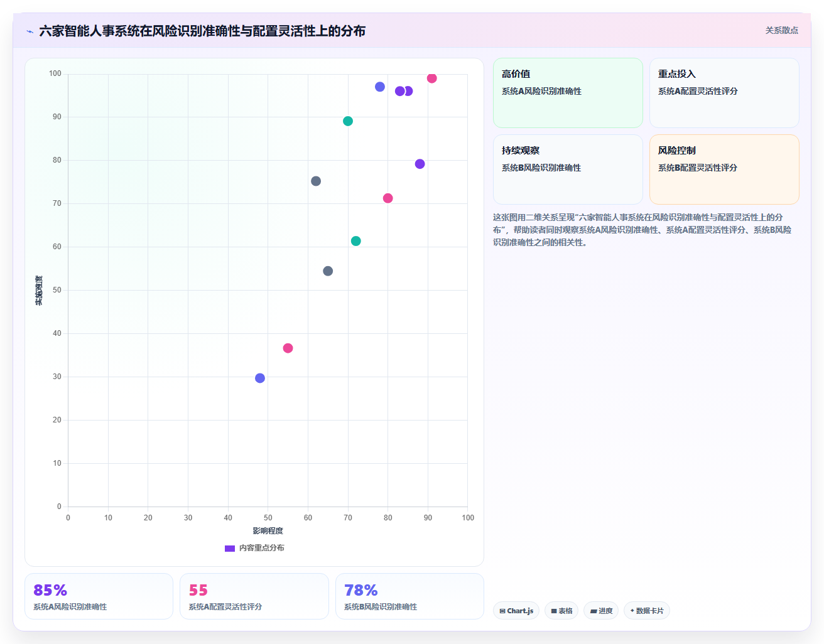This screenshot has height=644, width=824.
Task: Click the 85% stat card
Action: [99, 596]
